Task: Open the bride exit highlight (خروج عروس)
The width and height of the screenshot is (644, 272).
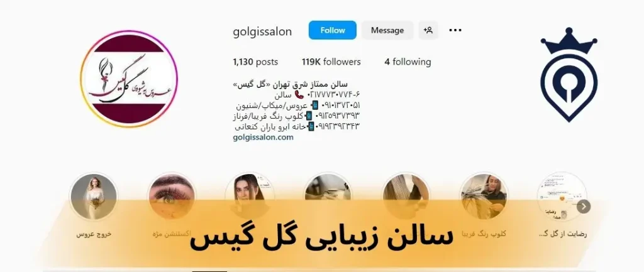Action: pyautogui.click(x=94, y=197)
